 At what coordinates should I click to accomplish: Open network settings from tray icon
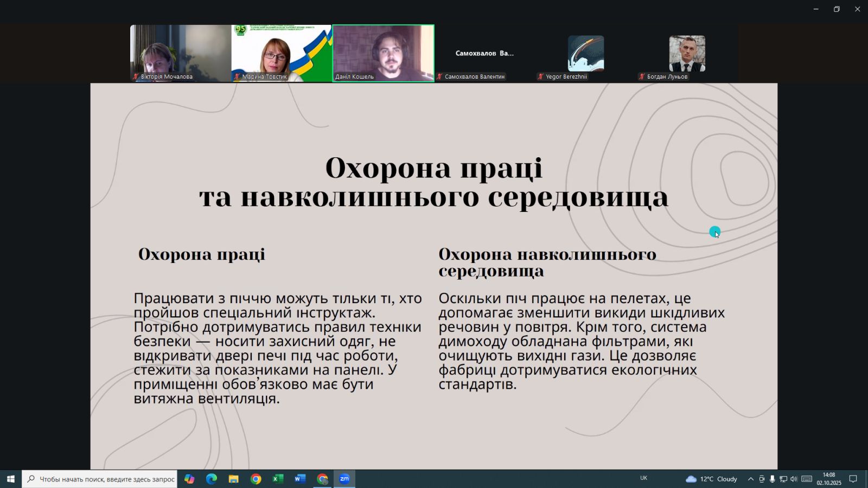tap(783, 479)
